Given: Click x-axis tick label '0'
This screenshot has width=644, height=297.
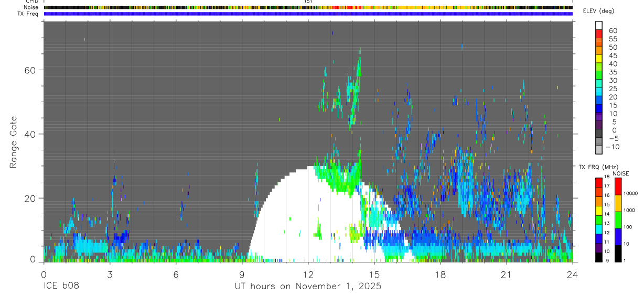Looking at the screenshot, I should coord(44,274).
